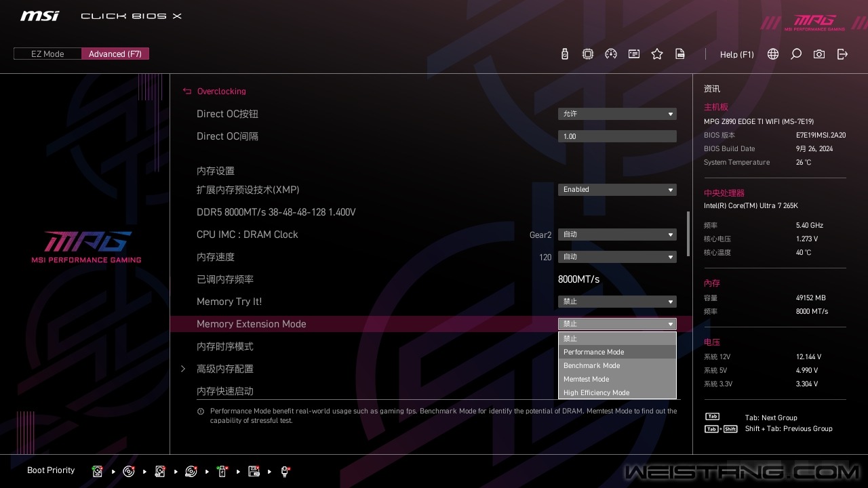Choose Performance Mode option
Screen dimensions: 868x488
pos(617,352)
